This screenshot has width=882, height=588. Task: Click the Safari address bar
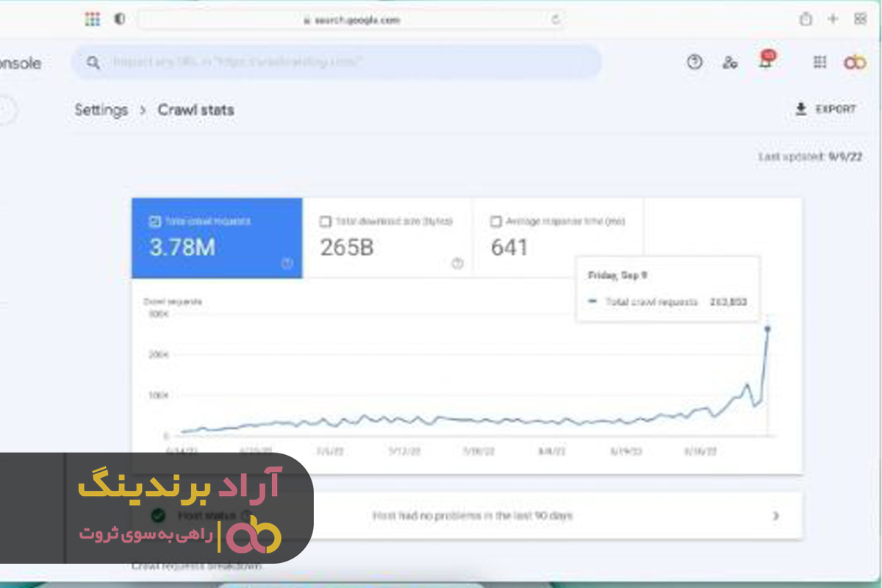tap(351, 20)
